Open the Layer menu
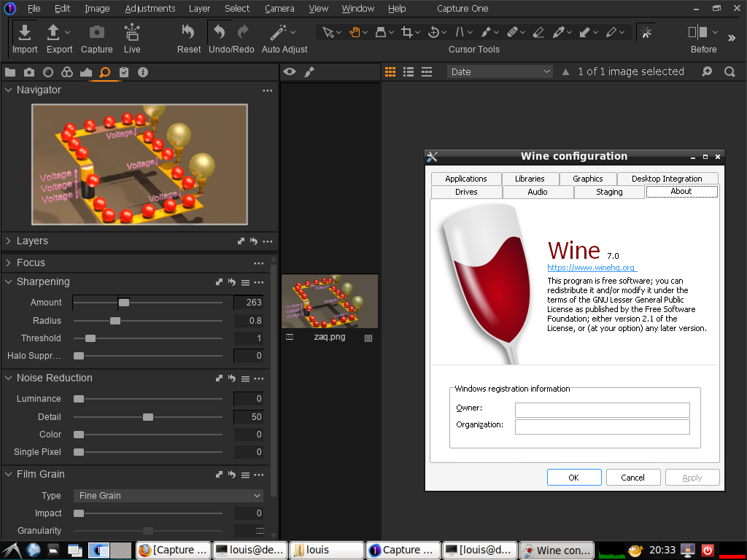Viewport: 747px width, 560px height. 199,9
